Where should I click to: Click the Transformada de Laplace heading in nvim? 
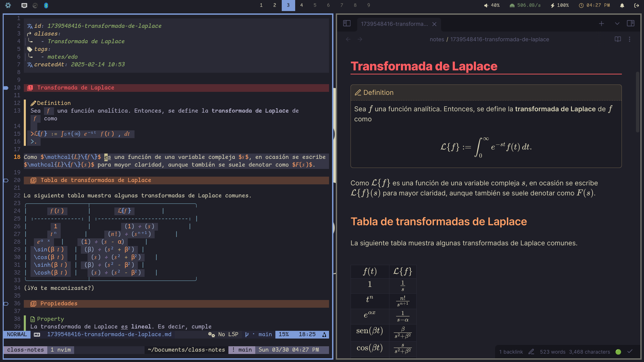coord(75,87)
